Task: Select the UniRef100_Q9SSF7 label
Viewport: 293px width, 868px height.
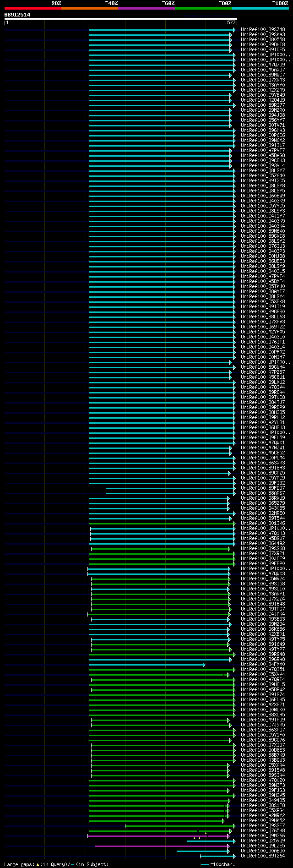Action: [x=263, y=826]
